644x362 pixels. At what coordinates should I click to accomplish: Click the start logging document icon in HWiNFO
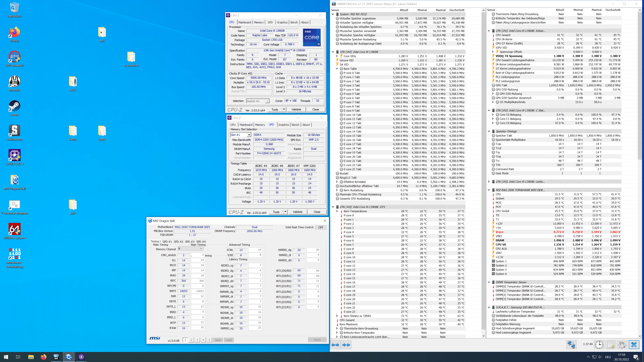(x=611, y=345)
